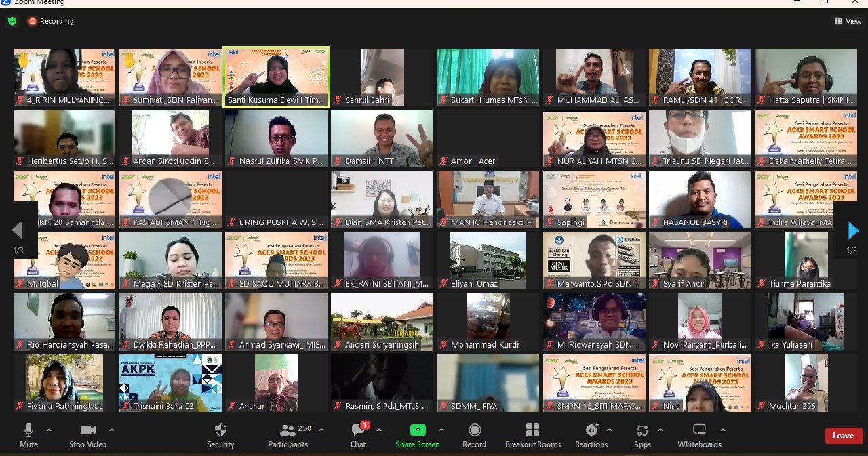The height and width of the screenshot is (456, 868).
Task: Start the Record function
Action: (x=474, y=436)
